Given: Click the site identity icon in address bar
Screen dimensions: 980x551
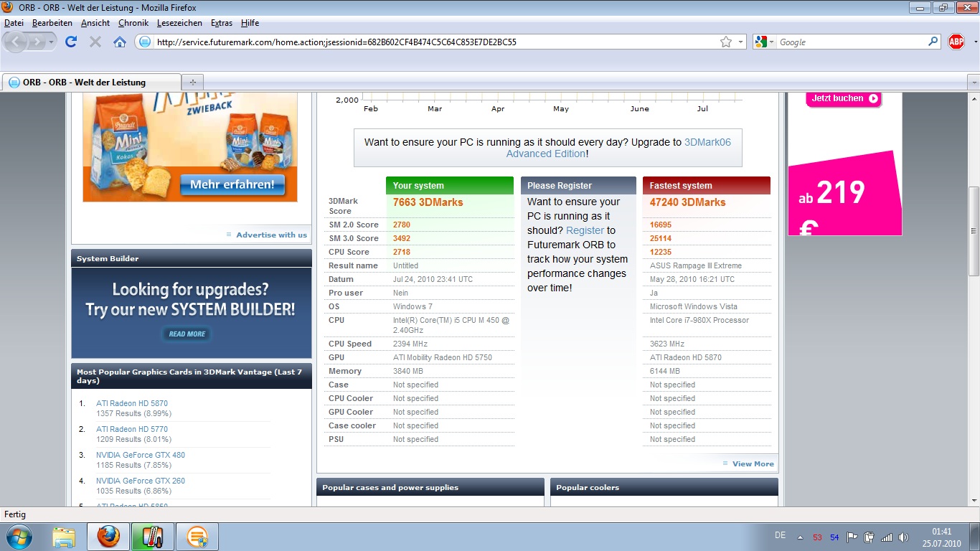Looking at the screenshot, I should 144,42.
